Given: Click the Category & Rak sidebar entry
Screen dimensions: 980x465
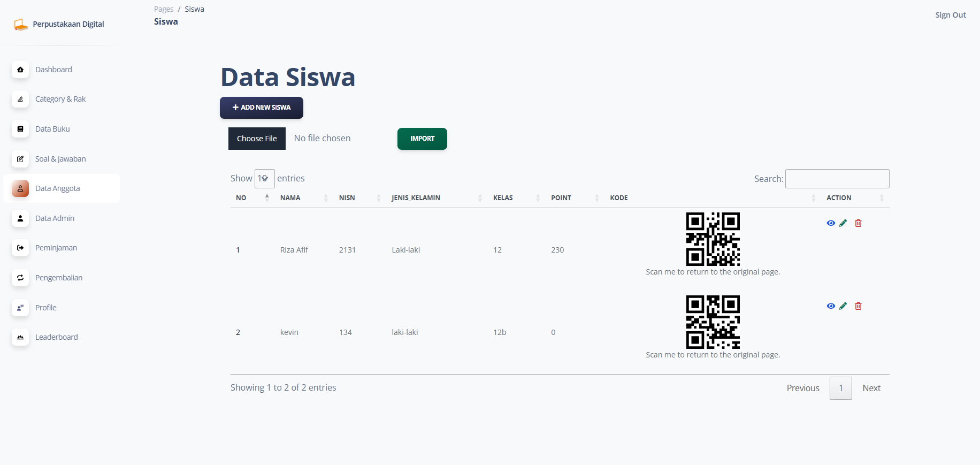Looking at the screenshot, I should pyautogui.click(x=60, y=99).
